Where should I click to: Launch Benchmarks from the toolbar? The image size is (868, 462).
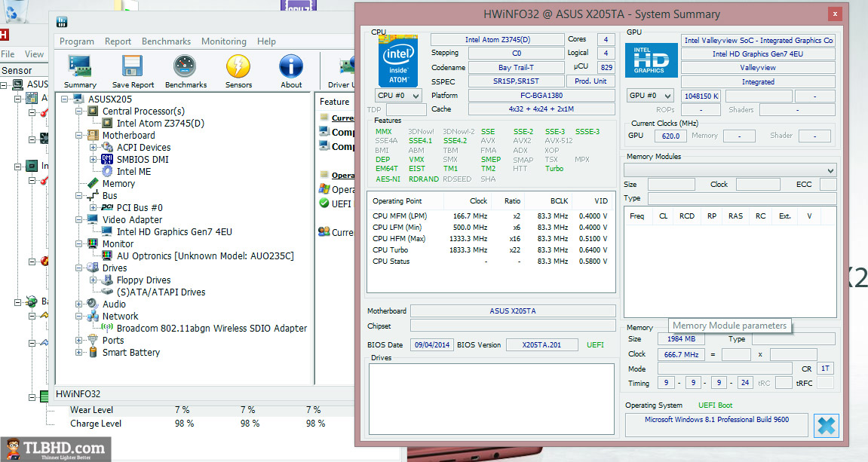(x=185, y=66)
